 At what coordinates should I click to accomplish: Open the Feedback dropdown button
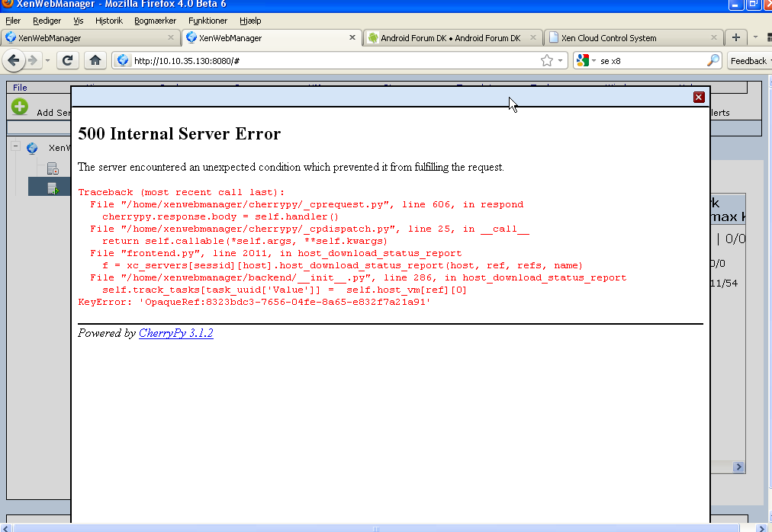[x=749, y=60]
